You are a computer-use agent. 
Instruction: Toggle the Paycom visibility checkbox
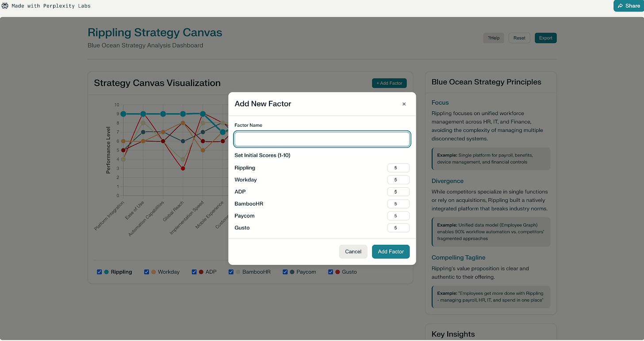tap(285, 272)
